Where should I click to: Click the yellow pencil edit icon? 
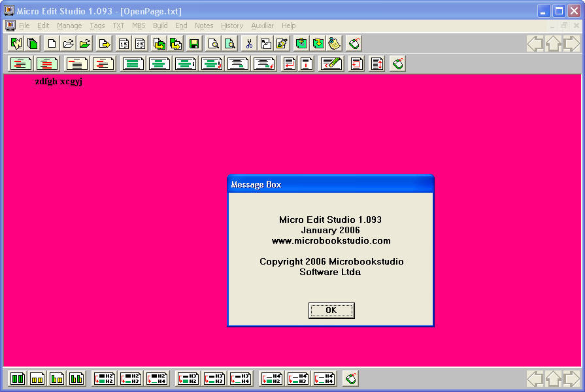282,44
